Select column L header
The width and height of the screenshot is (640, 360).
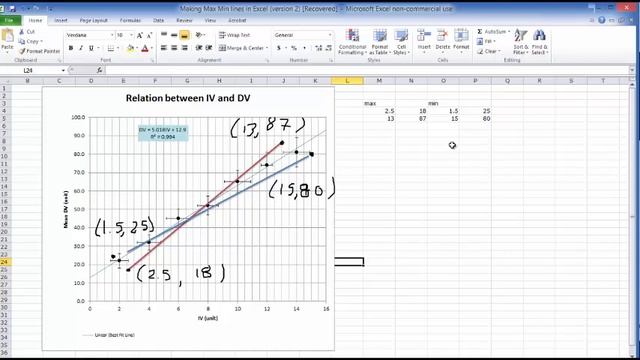[x=347, y=81]
